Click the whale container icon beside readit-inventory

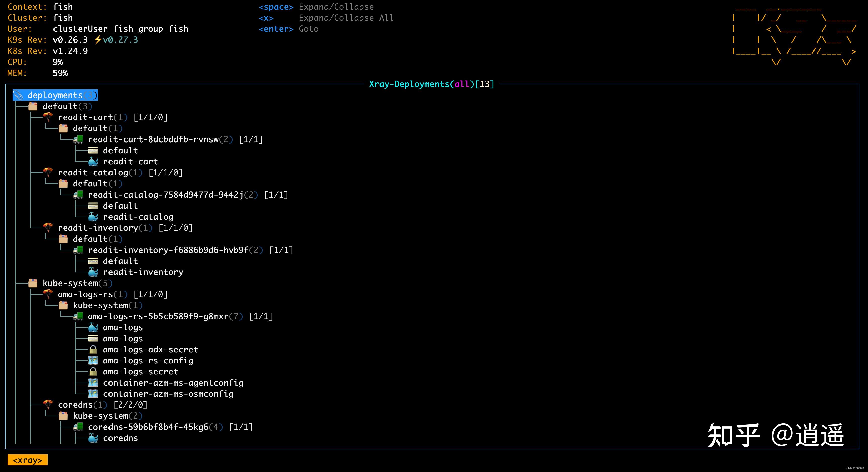[x=93, y=272]
